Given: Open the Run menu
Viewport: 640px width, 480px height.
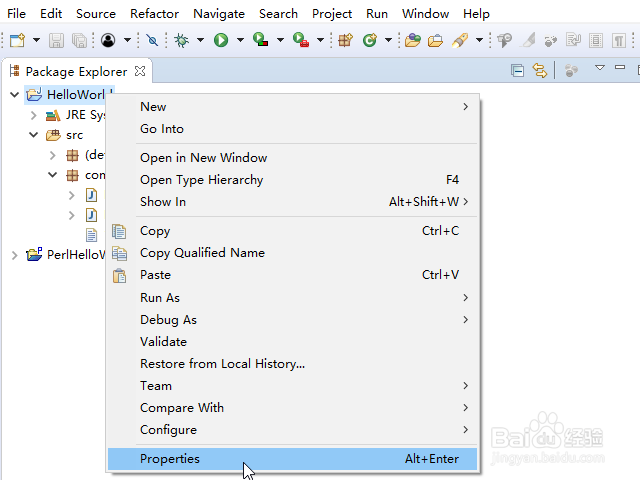Looking at the screenshot, I should [x=377, y=13].
